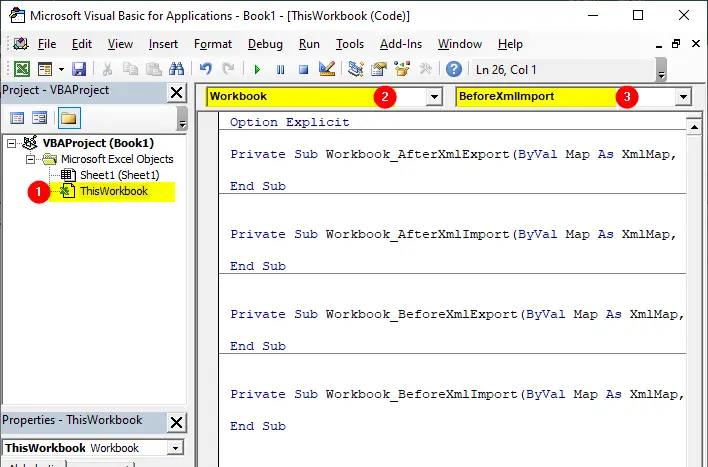Open the File menu

[x=47, y=44]
